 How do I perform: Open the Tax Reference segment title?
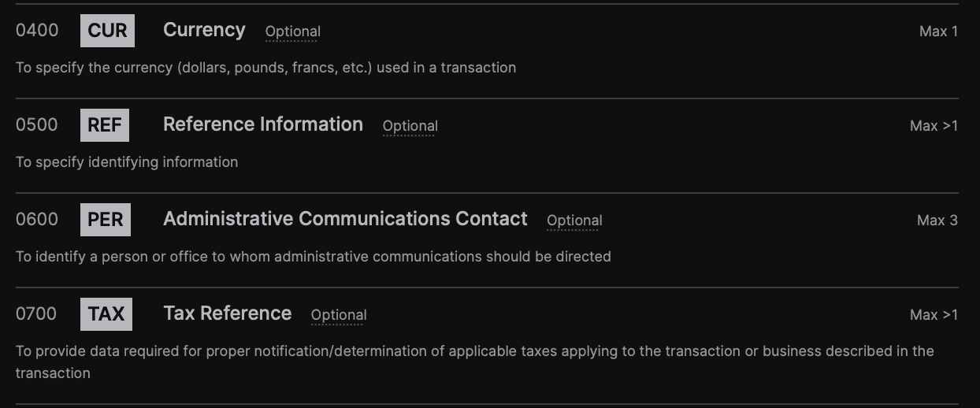coord(227,313)
